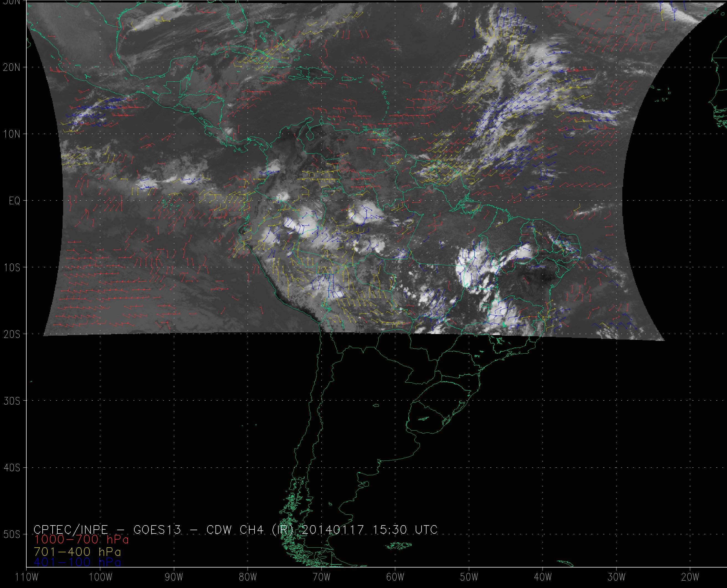The width and height of the screenshot is (727, 588).
Task: Click the 50S latitude axis label
Action: click(12, 535)
